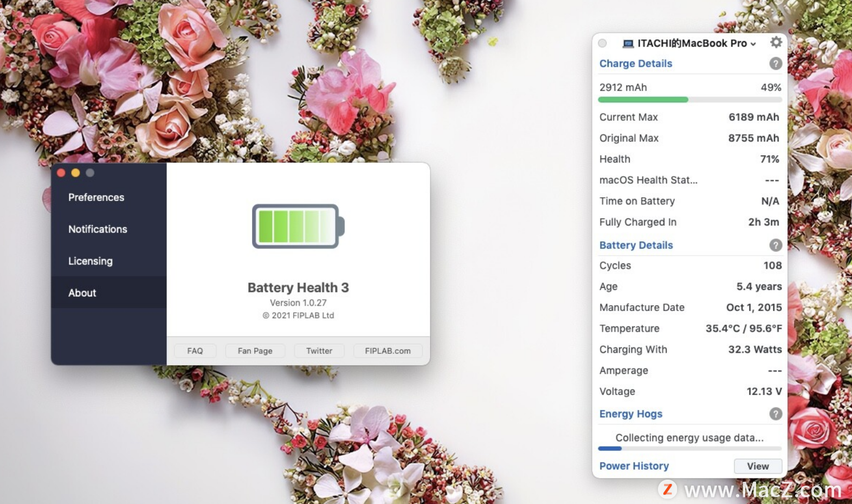Click the gray circle button in panel header

point(602,43)
